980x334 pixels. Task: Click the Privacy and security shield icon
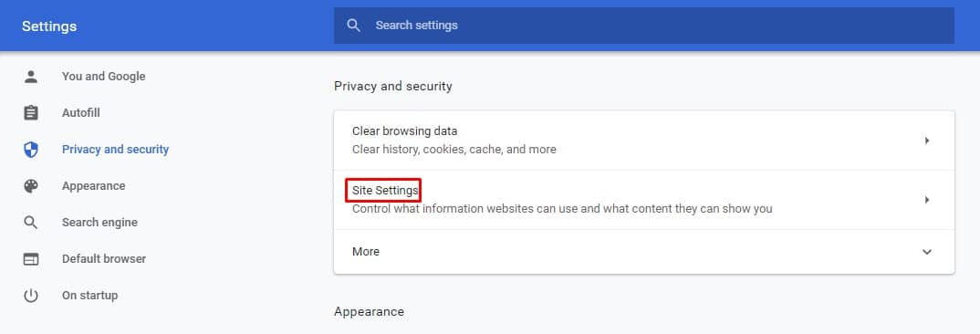click(x=31, y=150)
